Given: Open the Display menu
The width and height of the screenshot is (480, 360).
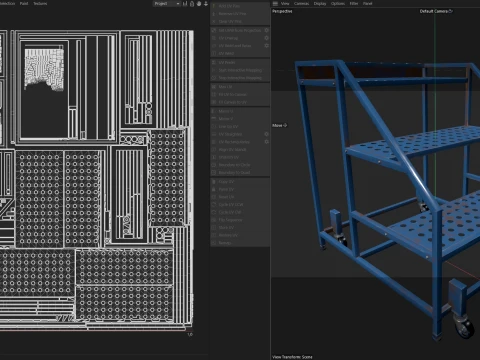Looking at the screenshot, I should pyautogui.click(x=320, y=4).
